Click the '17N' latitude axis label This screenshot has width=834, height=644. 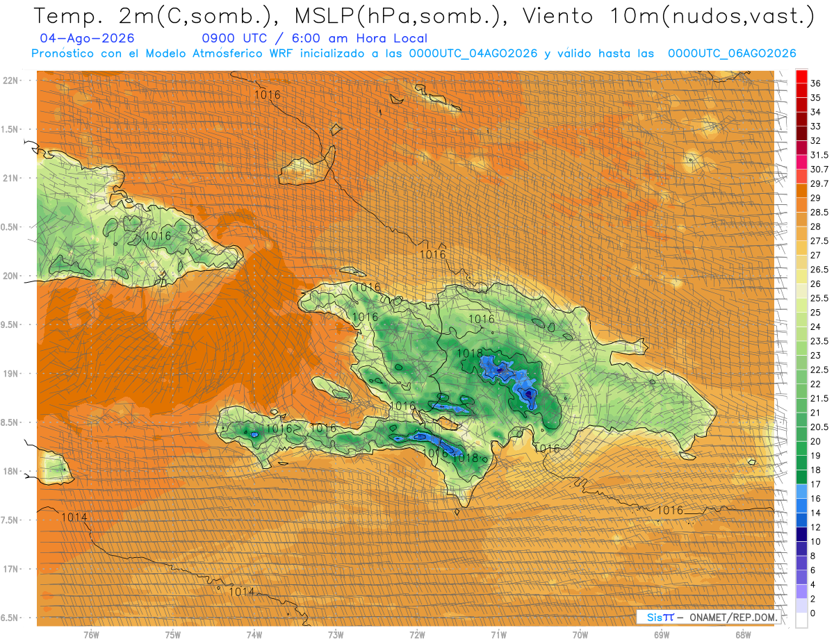[x=12, y=570]
